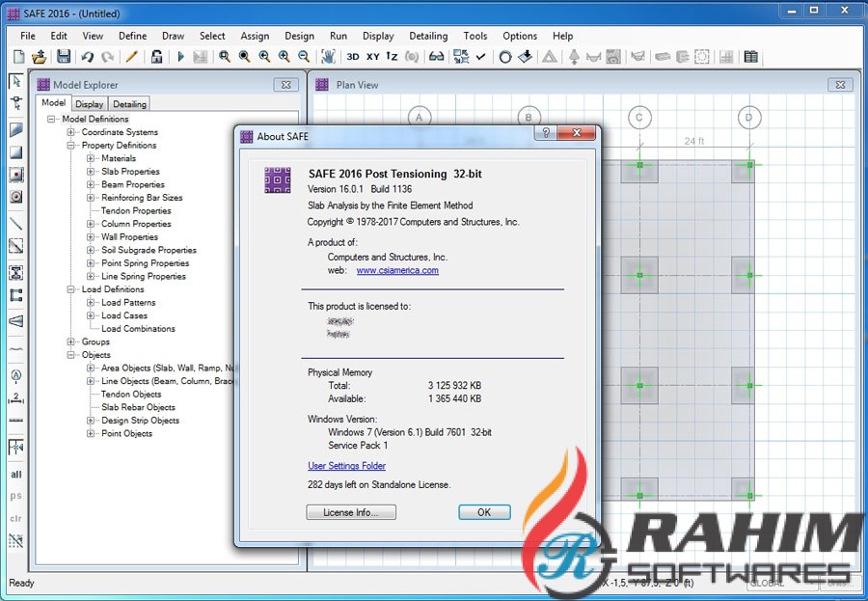Screen dimensions: 868x601
Task: Undo the last action with the toolbar arrow
Action: [x=88, y=57]
